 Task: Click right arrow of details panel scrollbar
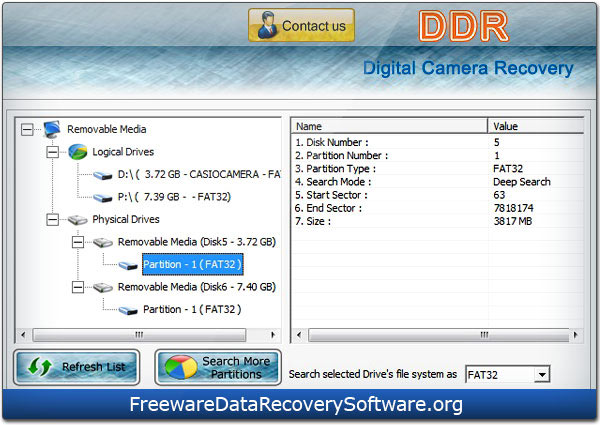pos(576,335)
